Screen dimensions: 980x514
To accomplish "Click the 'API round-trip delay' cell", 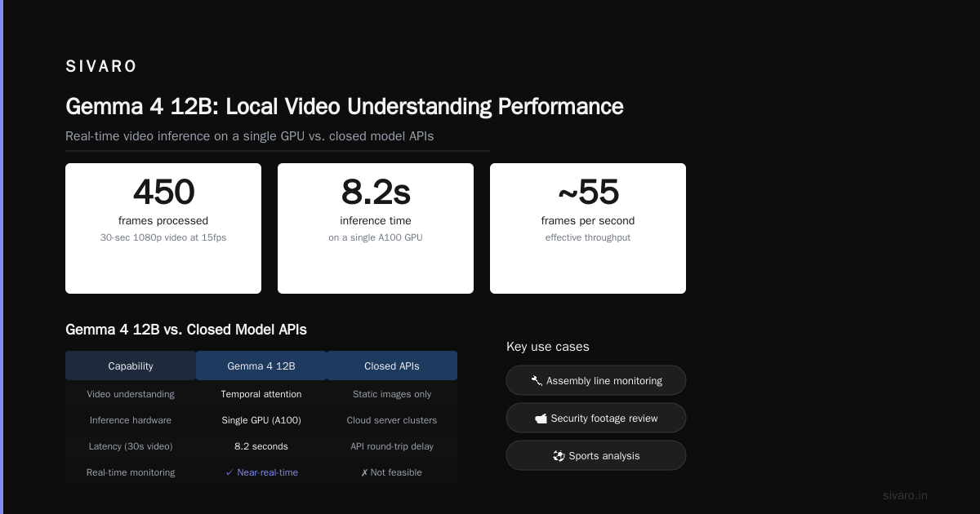I will click(392, 446).
